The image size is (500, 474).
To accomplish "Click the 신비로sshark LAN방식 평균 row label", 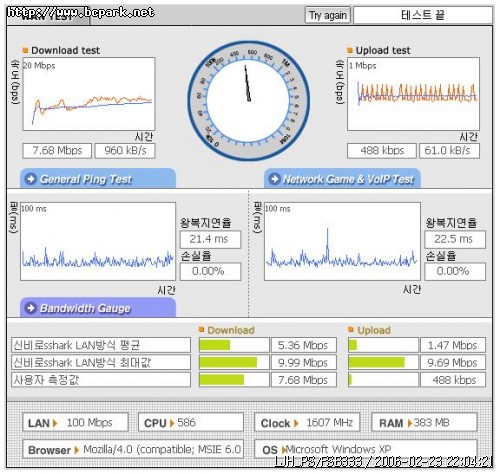I will click(x=101, y=345).
